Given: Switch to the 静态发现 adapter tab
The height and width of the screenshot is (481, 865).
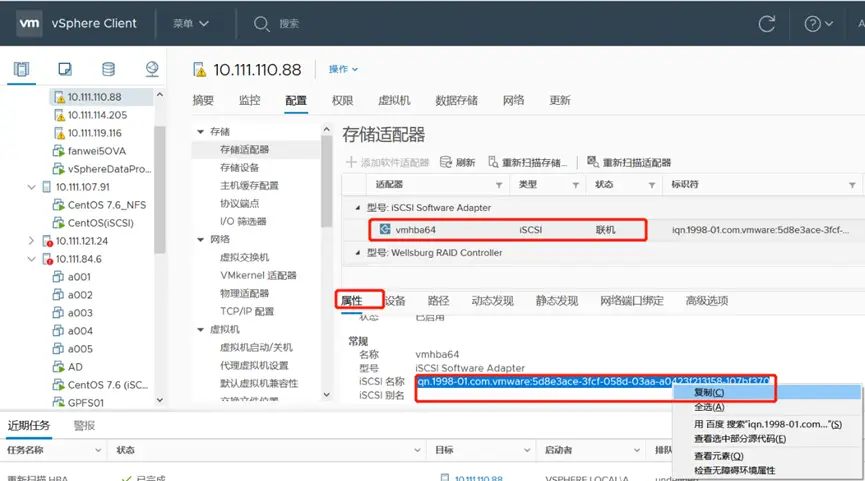Looking at the screenshot, I should [x=557, y=301].
